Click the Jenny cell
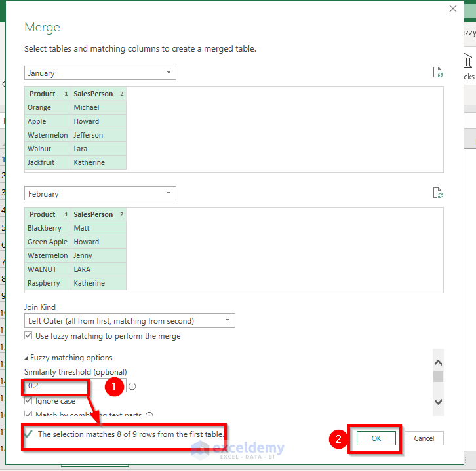The width and height of the screenshot is (476, 471). [98, 255]
